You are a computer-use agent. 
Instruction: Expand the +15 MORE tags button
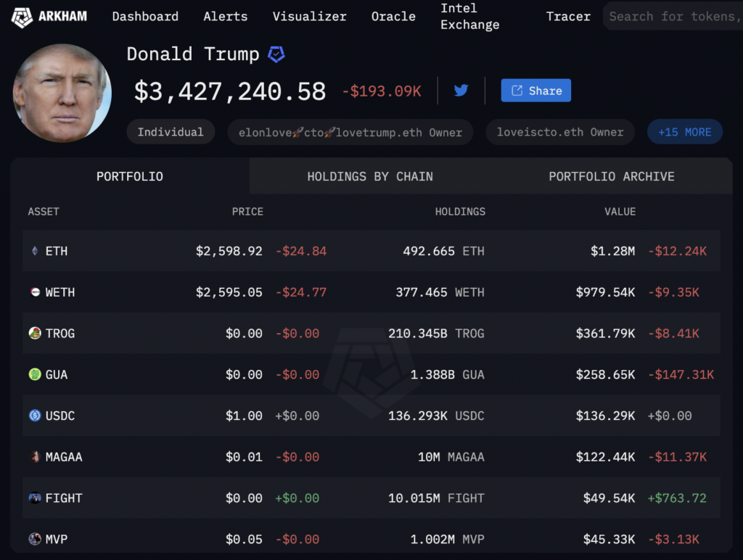click(685, 132)
